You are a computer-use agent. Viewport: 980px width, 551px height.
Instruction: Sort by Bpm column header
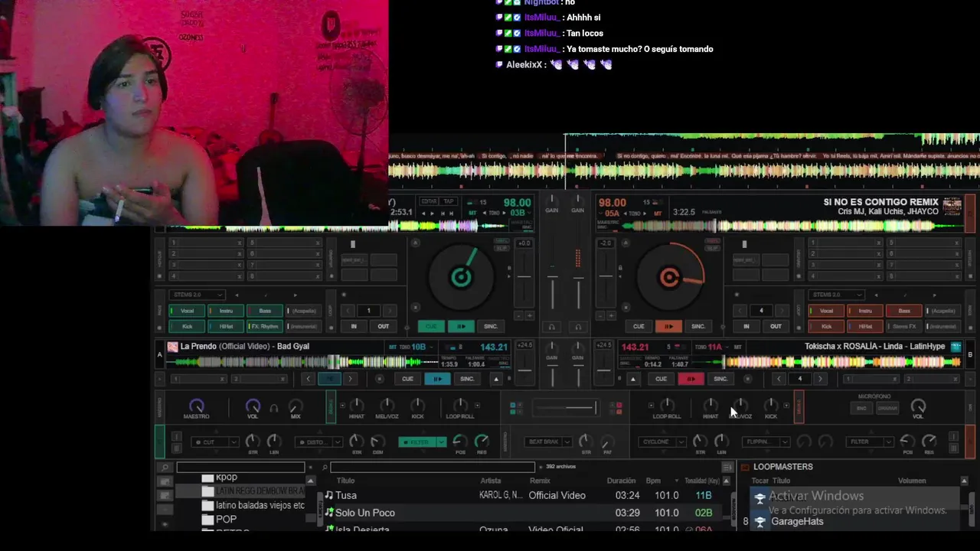(x=653, y=481)
